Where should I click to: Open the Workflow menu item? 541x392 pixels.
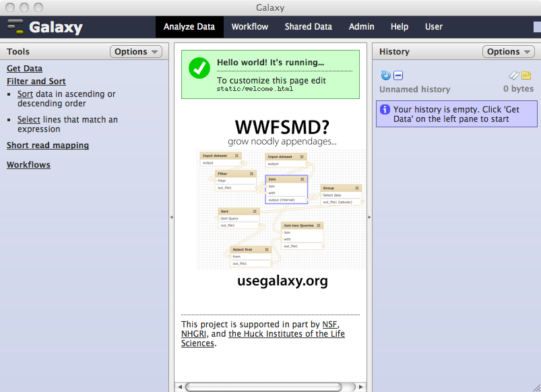(x=250, y=27)
